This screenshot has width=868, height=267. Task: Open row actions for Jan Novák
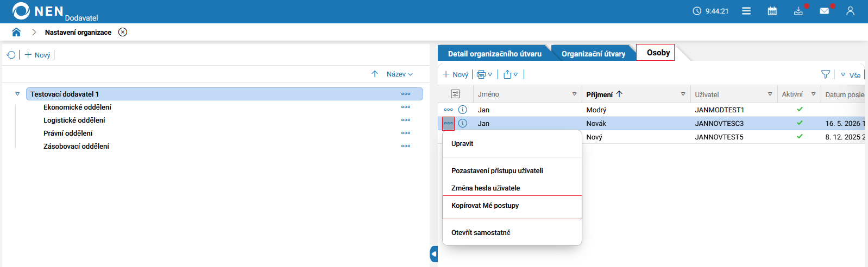pos(448,123)
